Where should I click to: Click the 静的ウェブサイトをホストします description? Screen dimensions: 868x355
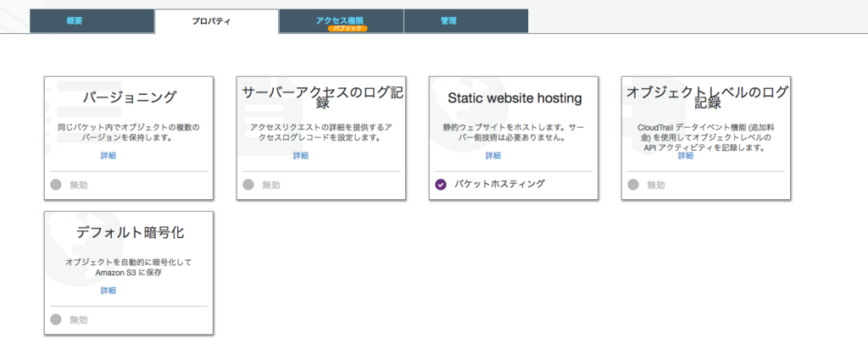point(514,133)
